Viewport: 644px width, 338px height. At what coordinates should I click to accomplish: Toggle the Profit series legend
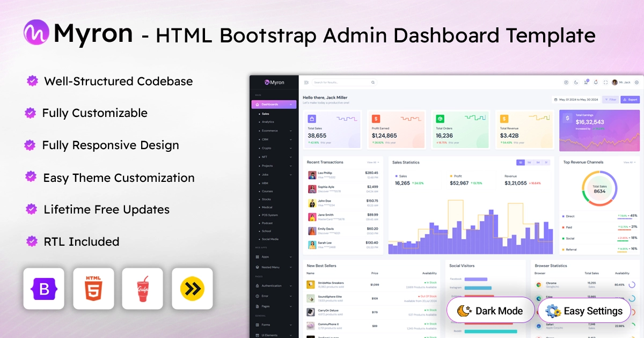click(x=456, y=175)
